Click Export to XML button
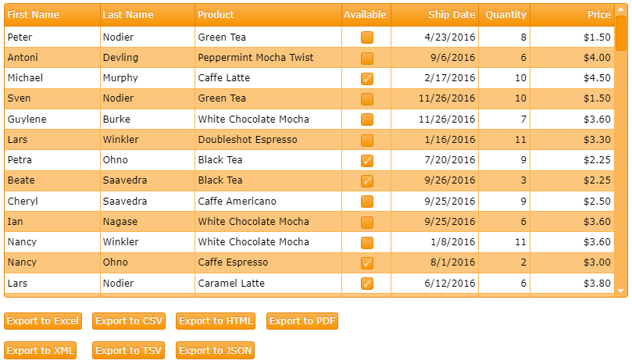 click(41, 350)
